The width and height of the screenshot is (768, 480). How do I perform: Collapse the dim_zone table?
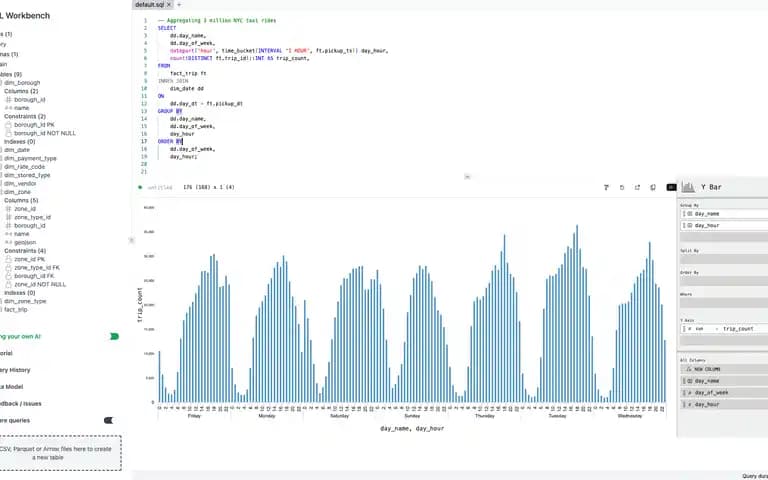tap(17, 192)
